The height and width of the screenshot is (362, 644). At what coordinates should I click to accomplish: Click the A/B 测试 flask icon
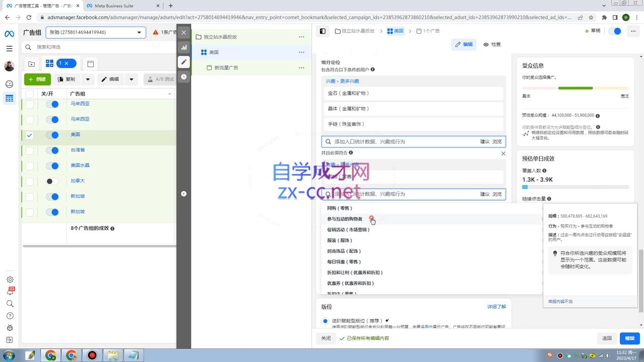[150, 79]
